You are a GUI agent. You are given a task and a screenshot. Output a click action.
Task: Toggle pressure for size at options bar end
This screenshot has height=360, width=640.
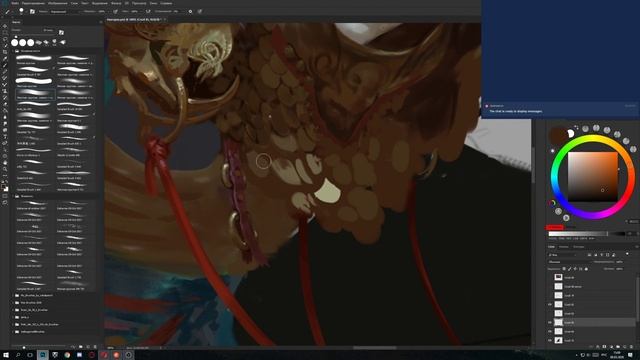[200, 11]
